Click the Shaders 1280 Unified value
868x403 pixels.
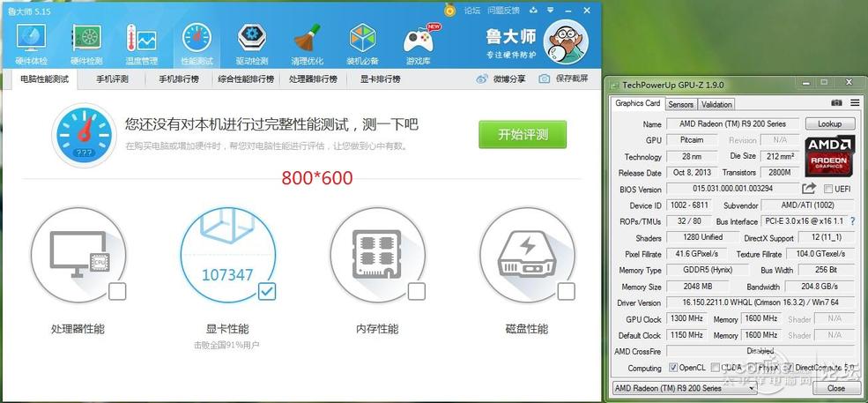point(703,237)
